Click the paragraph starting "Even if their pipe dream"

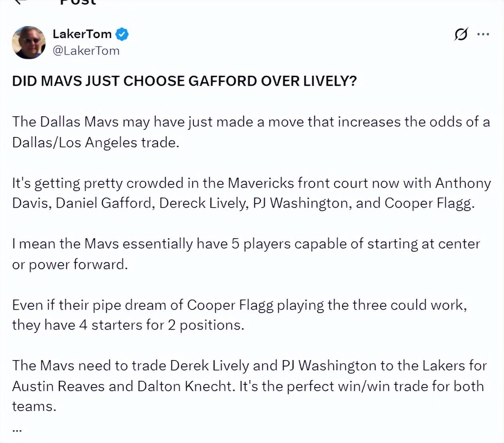239,315
